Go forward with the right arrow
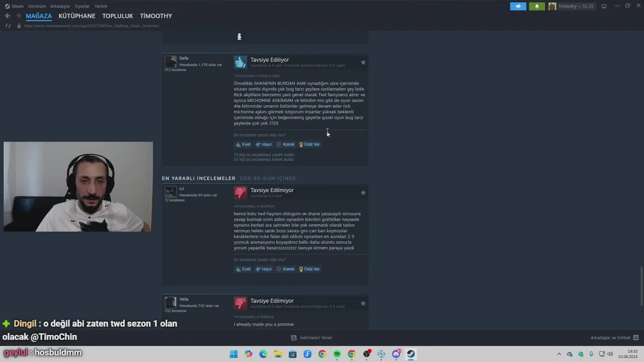 click(x=18, y=16)
